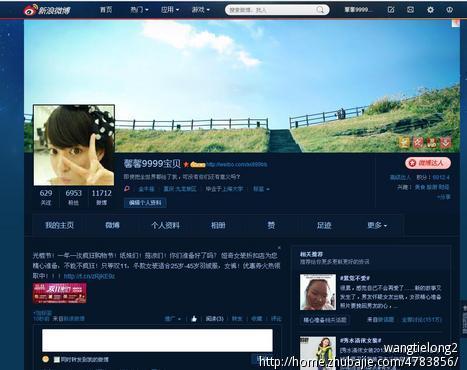Click inside the white comment text box
The width and height of the screenshot is (467, 370).
(157, 340)
